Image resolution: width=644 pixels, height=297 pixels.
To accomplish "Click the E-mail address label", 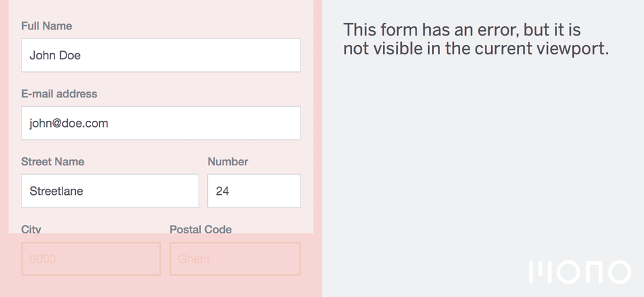I will pyautogui.click(x=59, y=94).
